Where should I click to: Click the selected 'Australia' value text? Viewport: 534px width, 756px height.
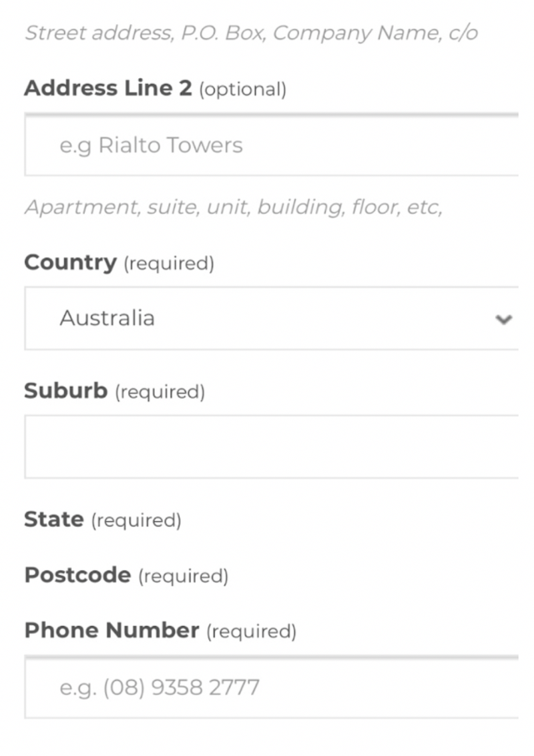pos(107,318)
